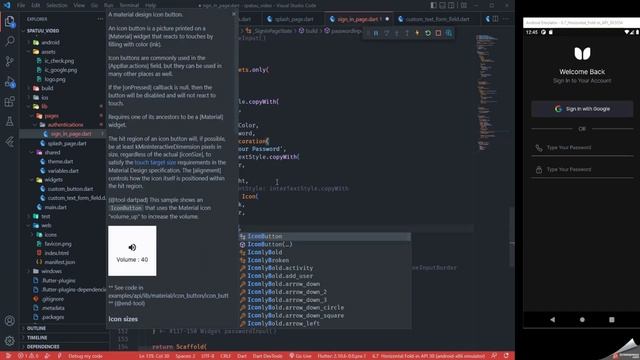Open the Search view in the activity bar

click(x=10, y=41)
